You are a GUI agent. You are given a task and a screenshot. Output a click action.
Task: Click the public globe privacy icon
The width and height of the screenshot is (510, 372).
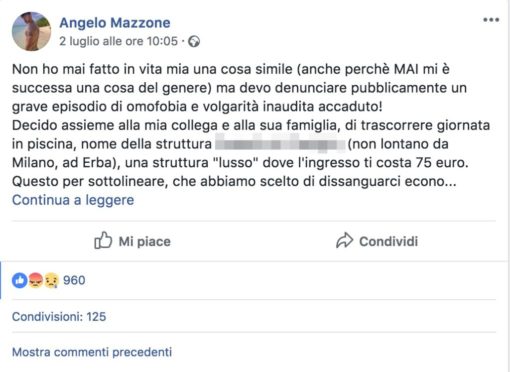point(194,42)
